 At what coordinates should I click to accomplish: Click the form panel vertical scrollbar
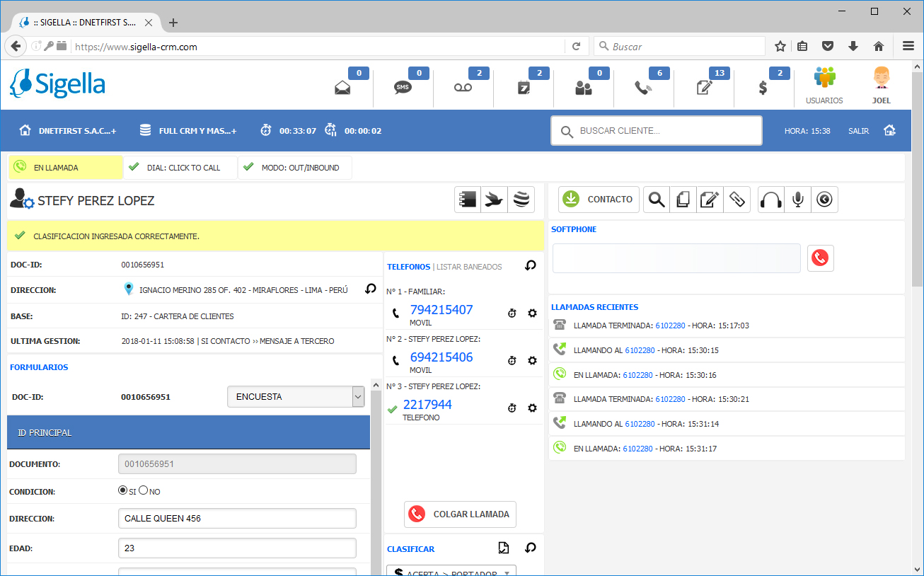pyautogui.click(x=376, y=481)
